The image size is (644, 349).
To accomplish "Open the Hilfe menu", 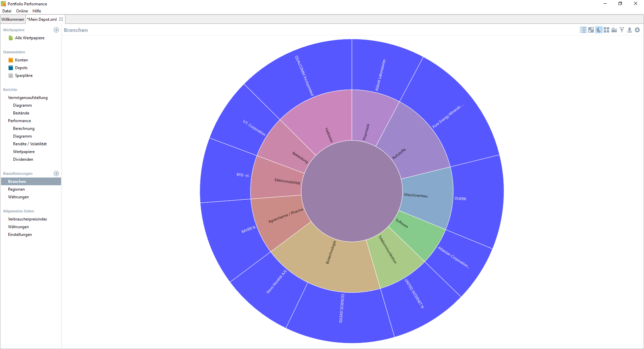I will pos(37,11).
